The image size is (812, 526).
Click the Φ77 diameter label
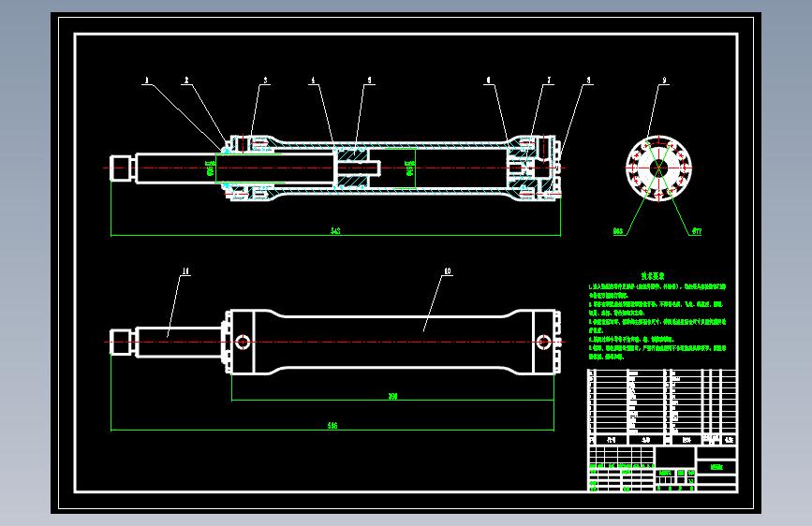[x=697, y=231]
